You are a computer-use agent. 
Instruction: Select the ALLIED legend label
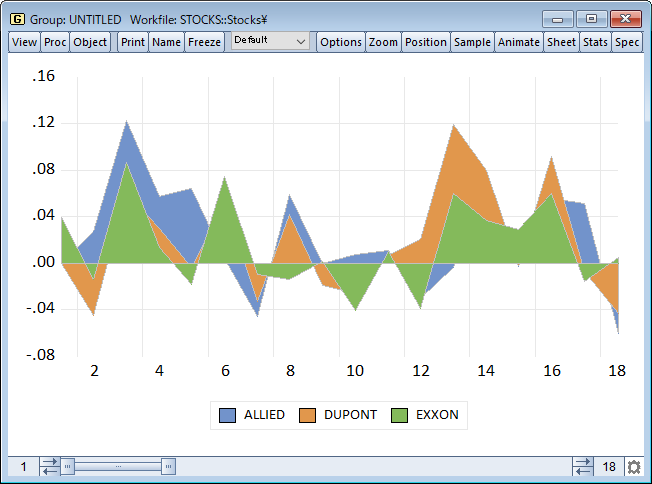click(264, 415)
